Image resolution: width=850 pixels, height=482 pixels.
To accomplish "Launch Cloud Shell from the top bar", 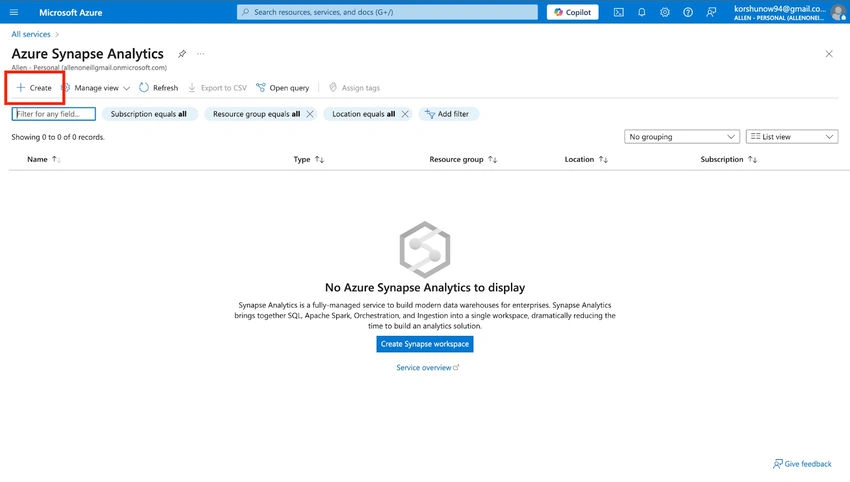I will [619, 12].
